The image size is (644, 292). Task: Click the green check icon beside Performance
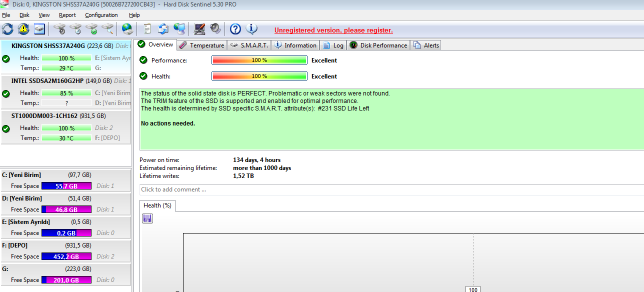click(143, 60)
